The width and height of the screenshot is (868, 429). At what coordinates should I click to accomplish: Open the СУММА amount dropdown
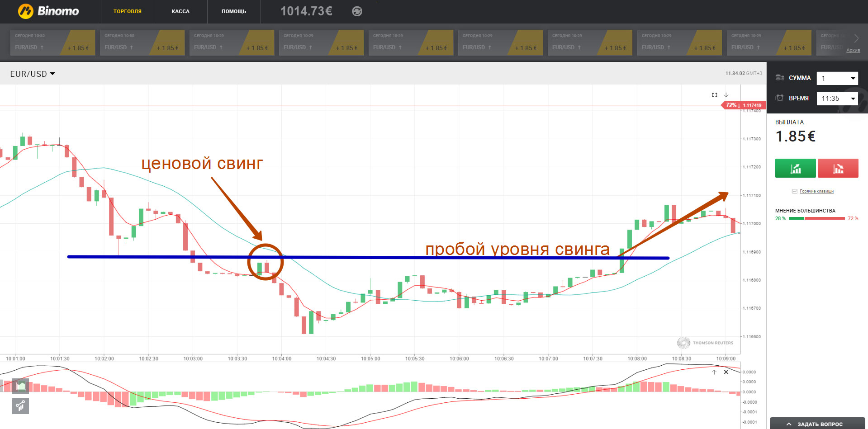point(837,78)
